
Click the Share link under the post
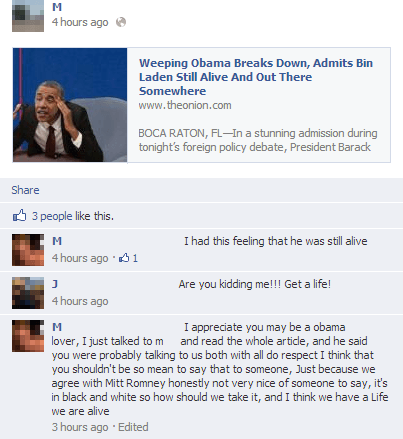pyautogui.click(x=25, y=190)
